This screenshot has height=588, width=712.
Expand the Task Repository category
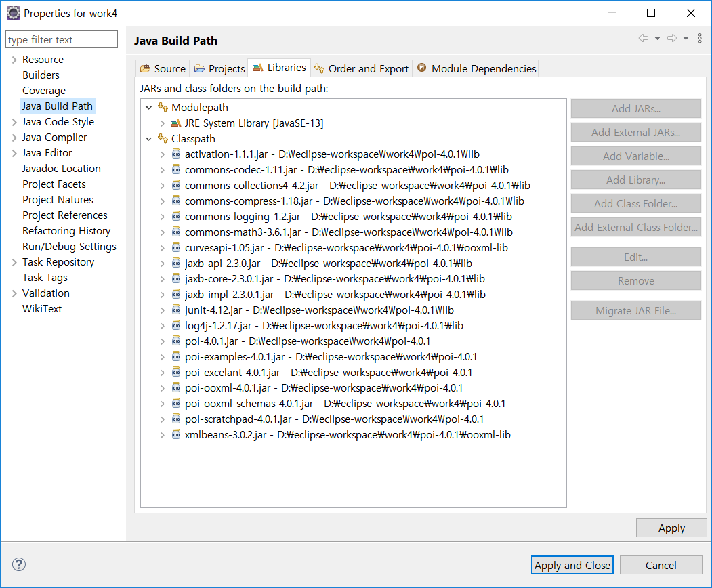[x=14, y=262]
